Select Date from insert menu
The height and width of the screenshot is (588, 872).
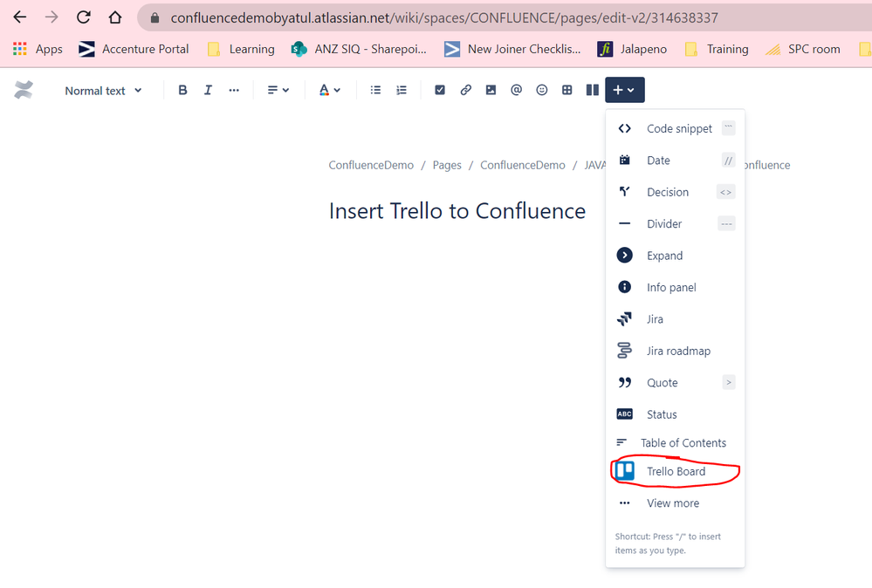pos(675,160)
